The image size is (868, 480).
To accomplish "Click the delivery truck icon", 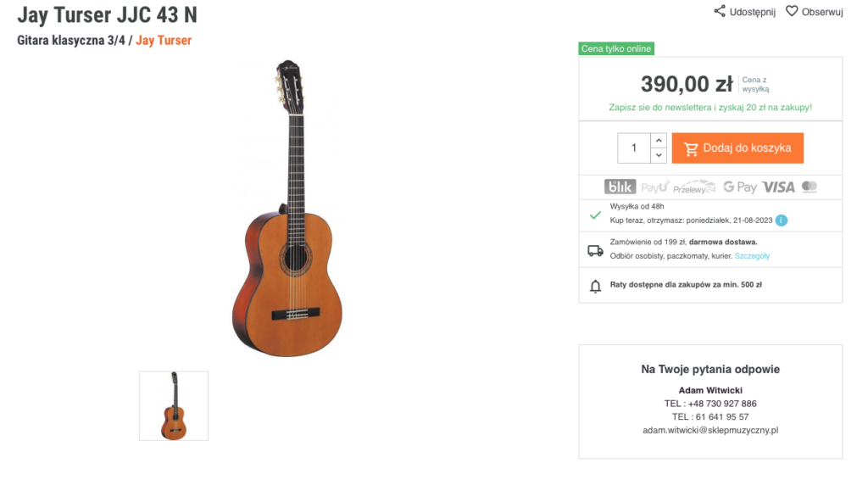I will pos(595,250).
